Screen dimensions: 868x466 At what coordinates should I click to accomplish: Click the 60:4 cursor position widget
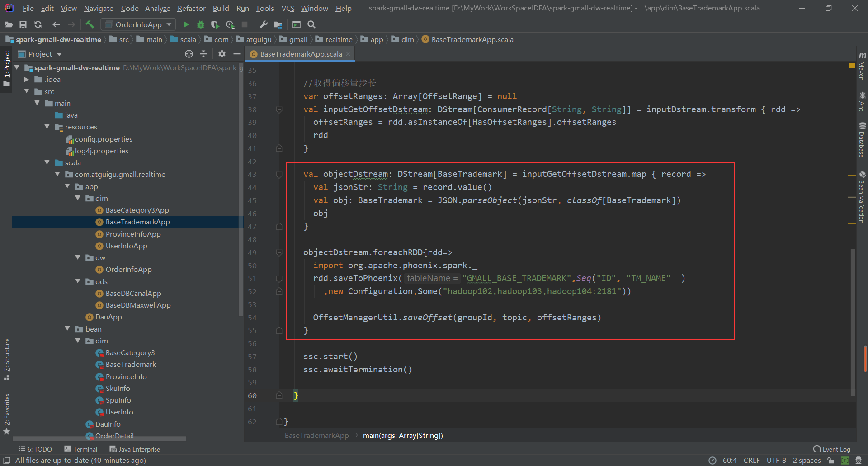point(730,460)
